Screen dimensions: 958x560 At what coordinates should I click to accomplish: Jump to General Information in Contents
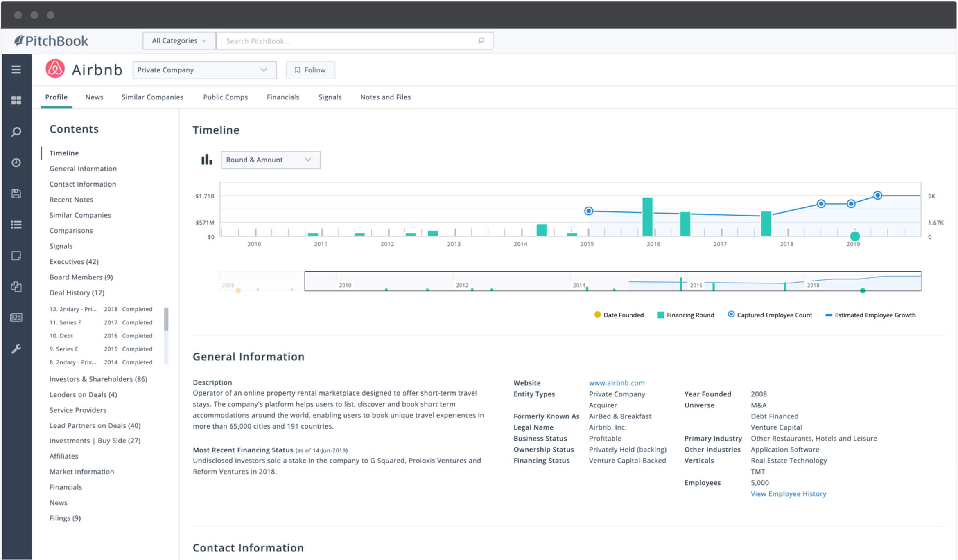tap(83, 169)
